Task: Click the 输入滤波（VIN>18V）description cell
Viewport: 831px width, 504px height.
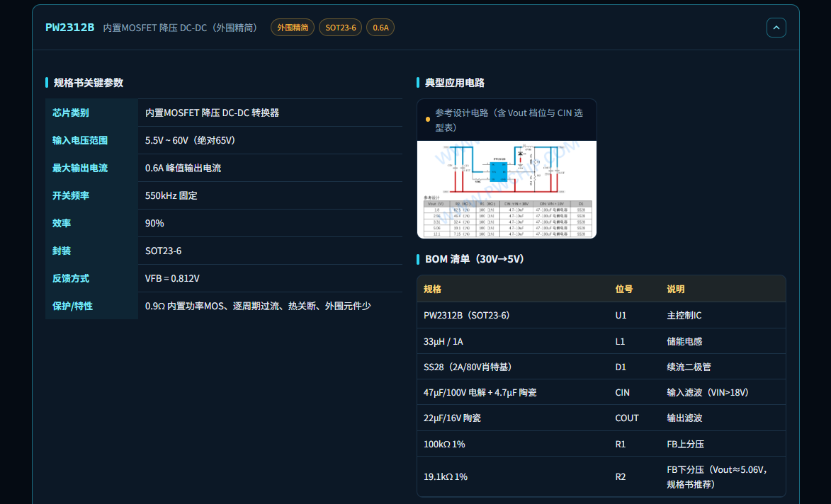Action: pos(708,392)
